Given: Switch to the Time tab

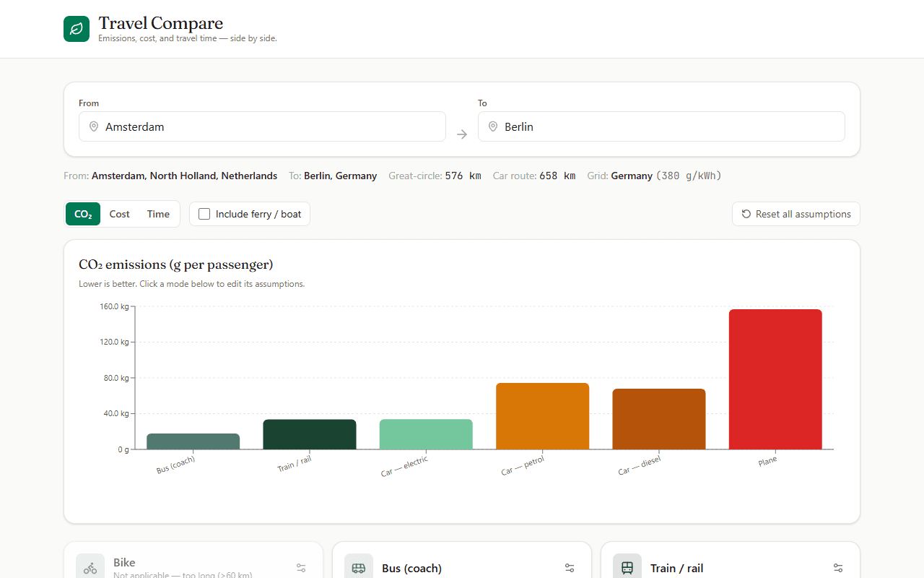Looking at the screenshot, I should tap(158, 214).
